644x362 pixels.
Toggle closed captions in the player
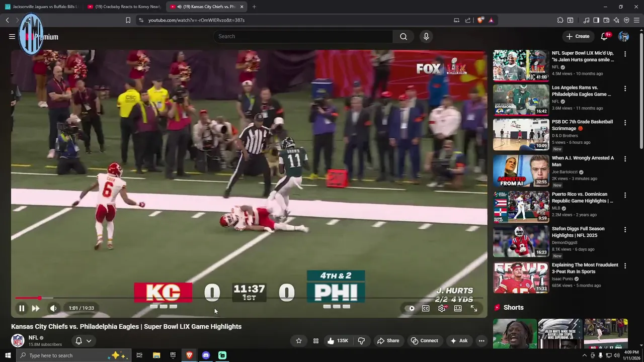pyautogui.click(x=426, y=308)
